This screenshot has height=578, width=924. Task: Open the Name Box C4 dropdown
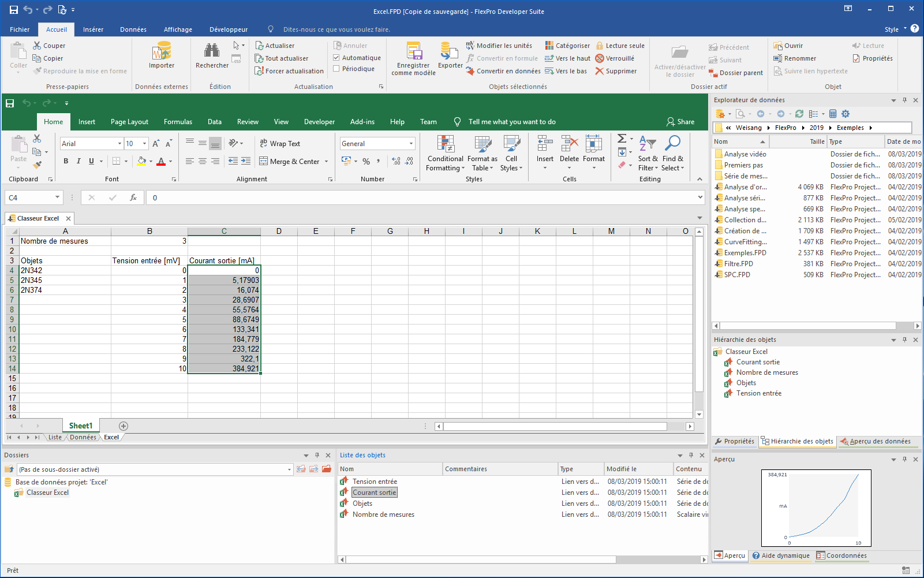pos(57,197)
